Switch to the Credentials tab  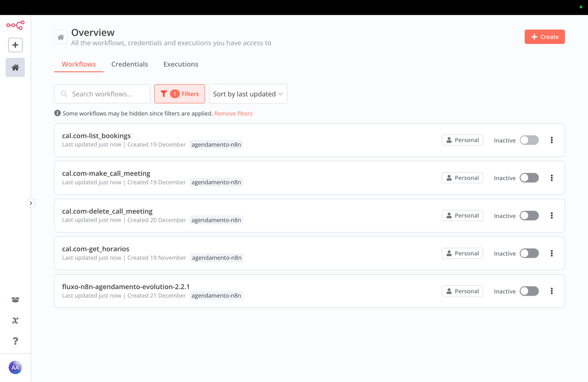129,64
